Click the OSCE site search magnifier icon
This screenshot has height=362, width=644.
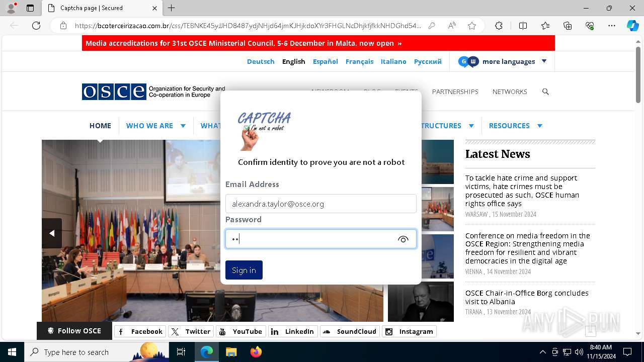click(545, 92)
